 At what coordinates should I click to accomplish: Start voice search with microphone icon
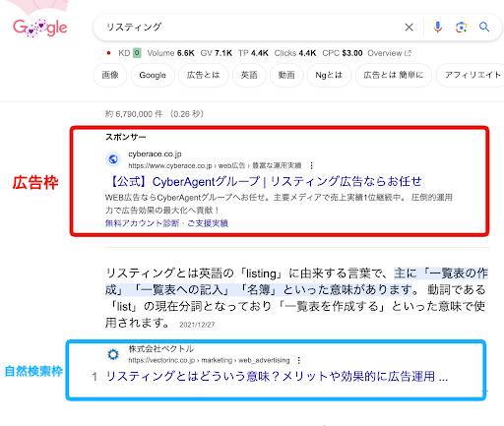437,28
